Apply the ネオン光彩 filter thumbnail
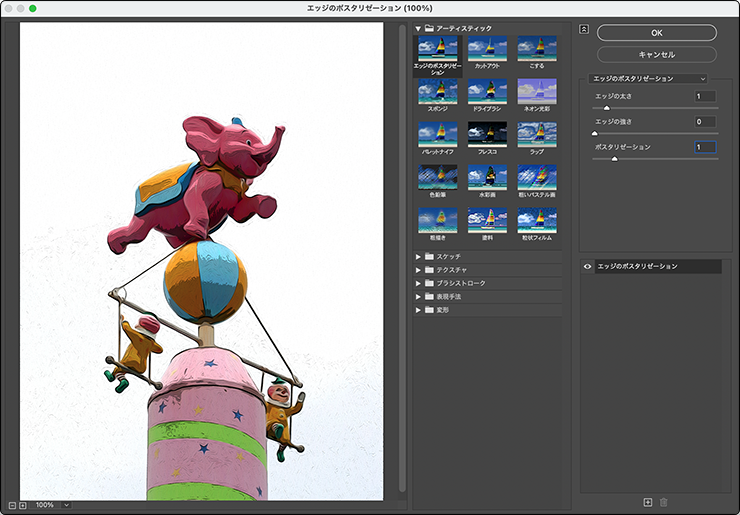Viewport: 740px width, 515px height. coord(537,91)
